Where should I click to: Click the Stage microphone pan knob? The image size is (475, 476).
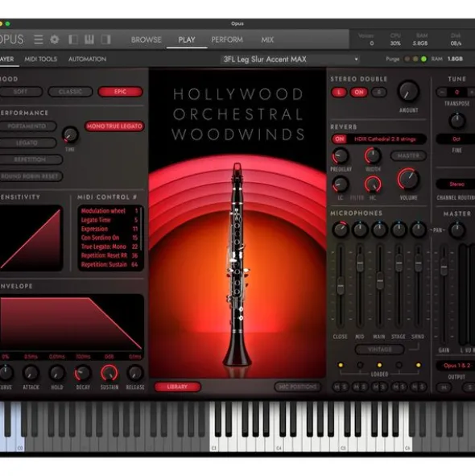[399, 230]
